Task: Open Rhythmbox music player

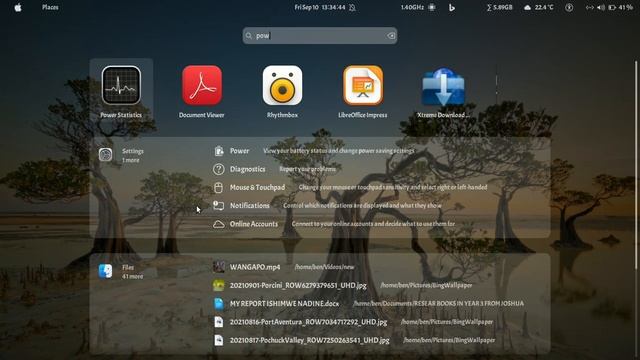Action: 282,92
